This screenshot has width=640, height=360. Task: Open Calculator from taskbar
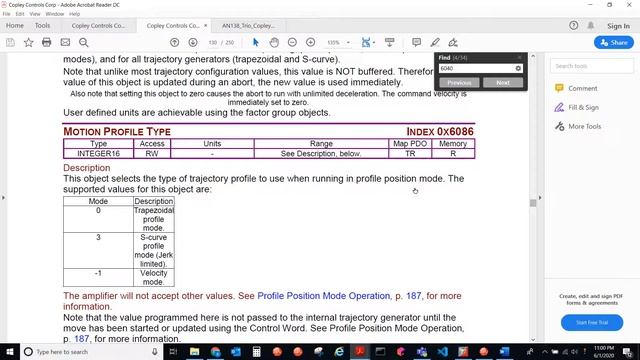[x=256, y=352]
